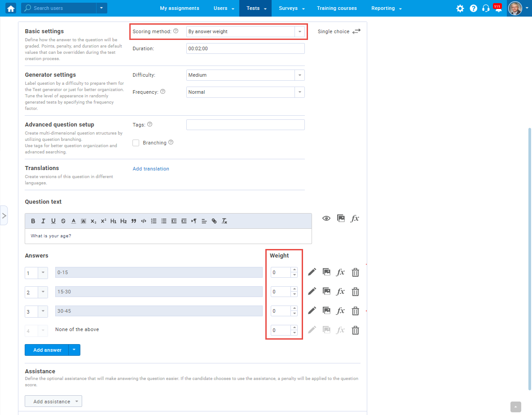Insert a hyperlink
Image resolution: width=532 pixels, height=415 pixels.
click(x=214, y=221)
